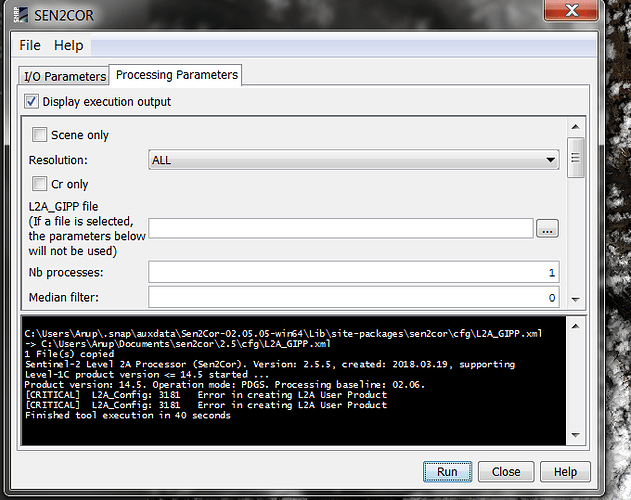Click output console scrollbar down arrow

tap(575, 435)
